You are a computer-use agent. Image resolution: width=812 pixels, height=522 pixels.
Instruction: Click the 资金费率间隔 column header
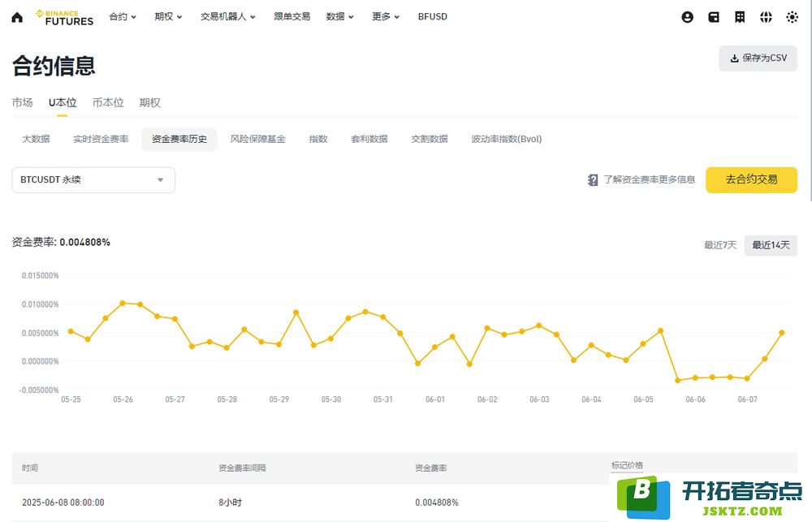point(242,468)
